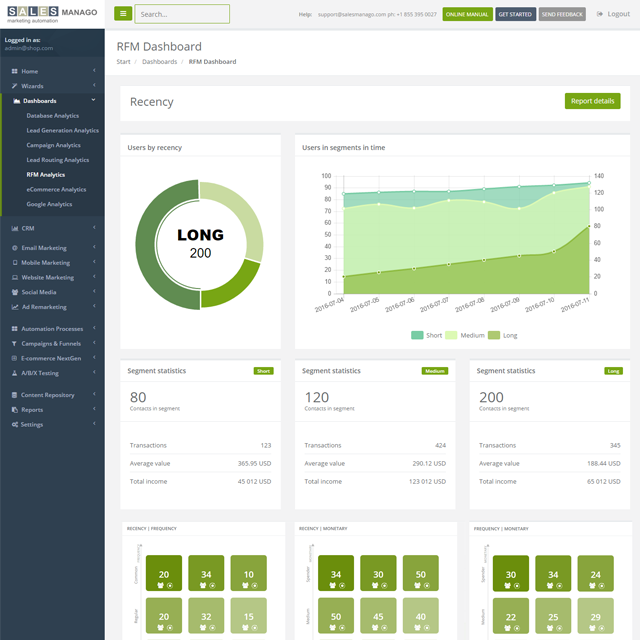Click the A/B/X Testing flask icon
The height and width of the screenshot is (640, 640).
click(x=14, y=373)
